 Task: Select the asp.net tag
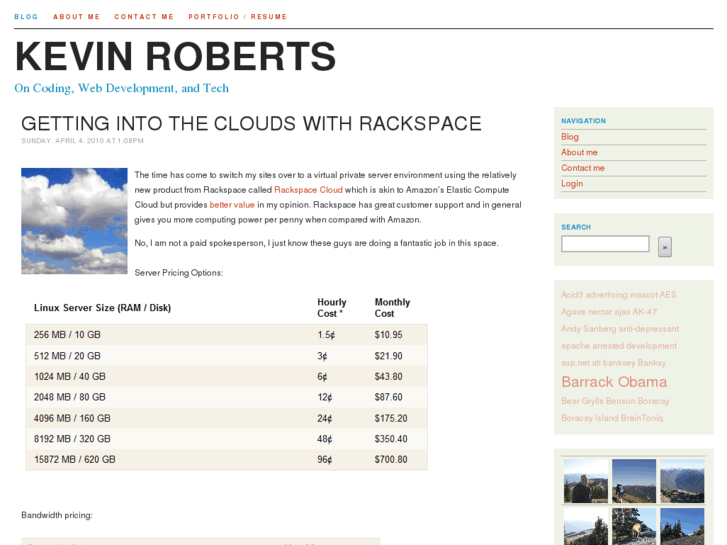pos(575,363)
